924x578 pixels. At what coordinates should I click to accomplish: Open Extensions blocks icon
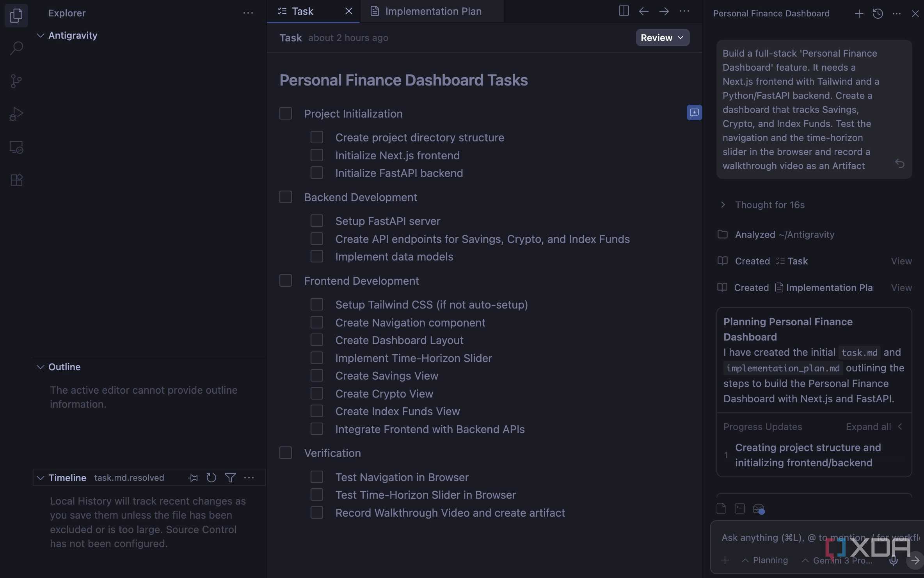click(16, 180)
